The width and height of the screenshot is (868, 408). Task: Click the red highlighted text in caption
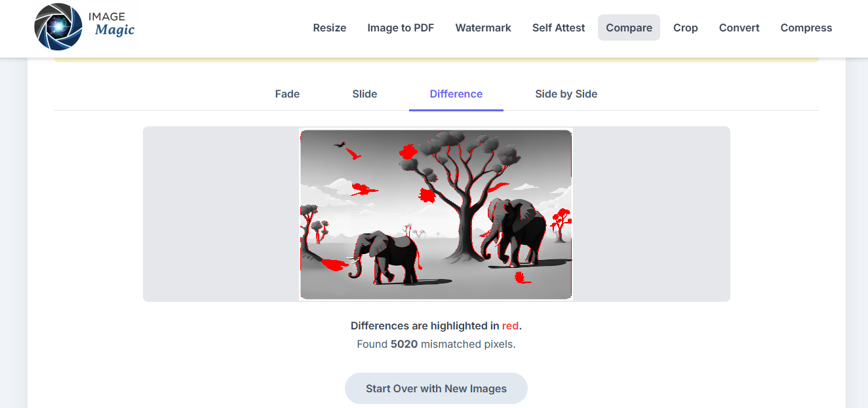511,325
